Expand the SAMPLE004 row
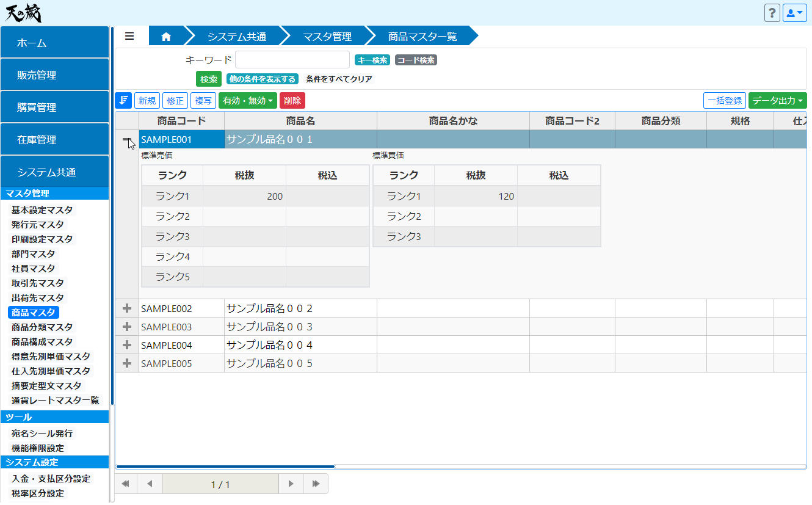 pyautogui.click(x=127, y=345)
